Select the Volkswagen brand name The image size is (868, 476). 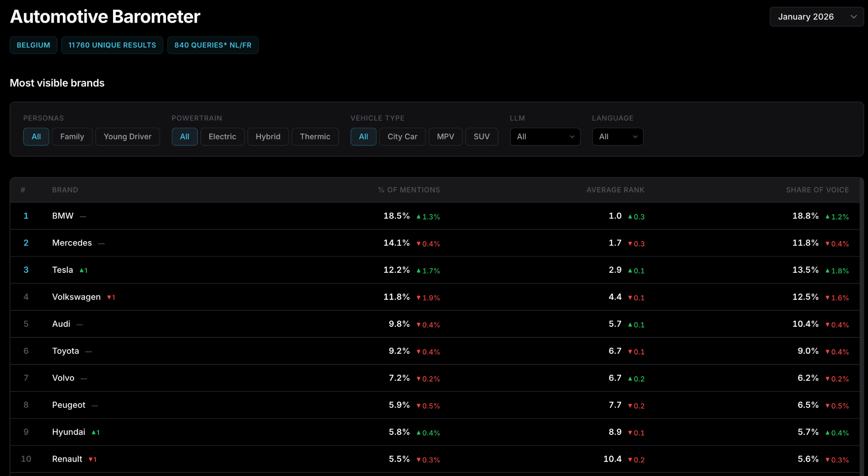pos(76,297)
